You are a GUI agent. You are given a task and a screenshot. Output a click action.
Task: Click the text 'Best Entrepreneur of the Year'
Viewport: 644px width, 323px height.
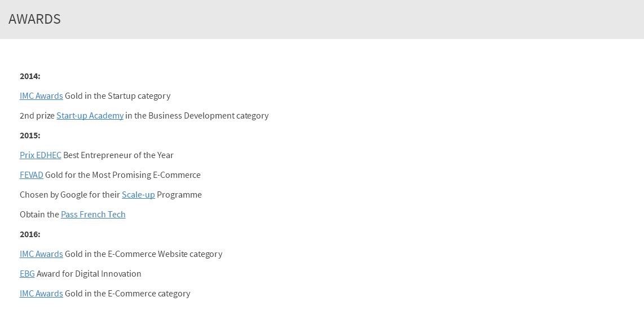[x=118, y=155]
